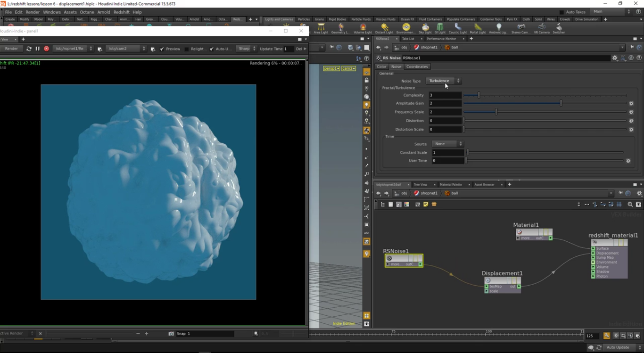Screen dimensions: 644x353
Task: Toggle the pin on the network editor pane
Action: 620,193
